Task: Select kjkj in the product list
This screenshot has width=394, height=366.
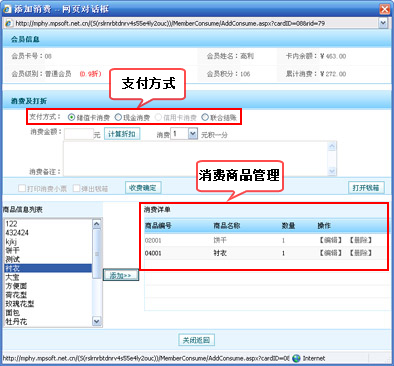Action: tap(48, 241)
